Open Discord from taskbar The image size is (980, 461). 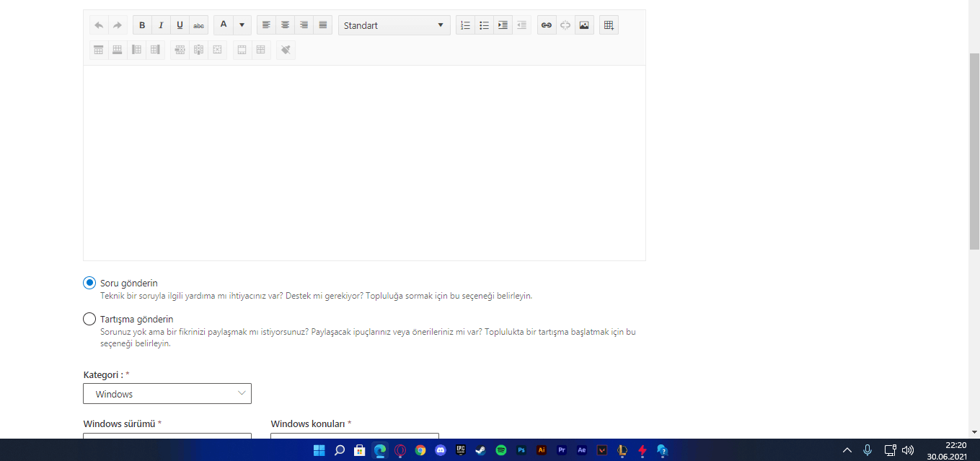coord(441,450)
